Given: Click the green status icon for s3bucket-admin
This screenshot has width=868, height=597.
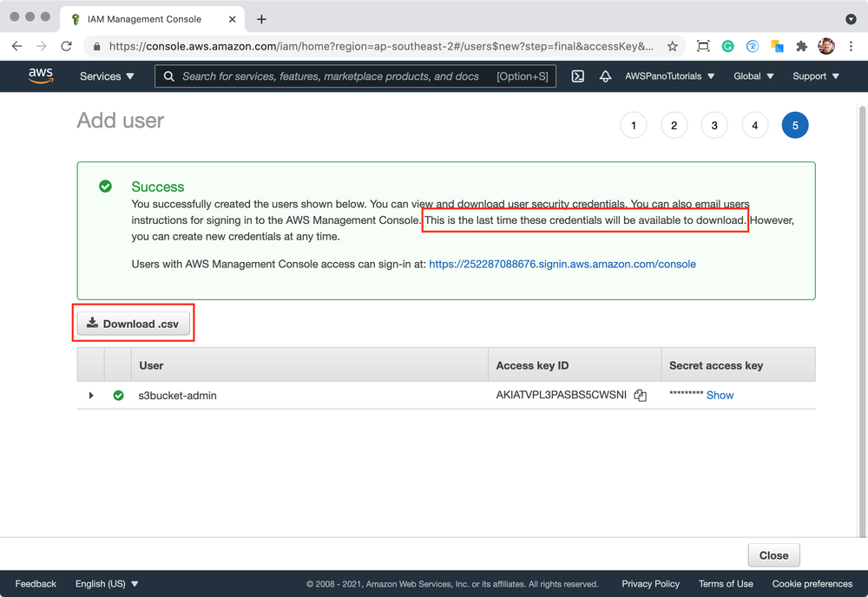Looking at the screenshot, I should click(x=118, y=395).
